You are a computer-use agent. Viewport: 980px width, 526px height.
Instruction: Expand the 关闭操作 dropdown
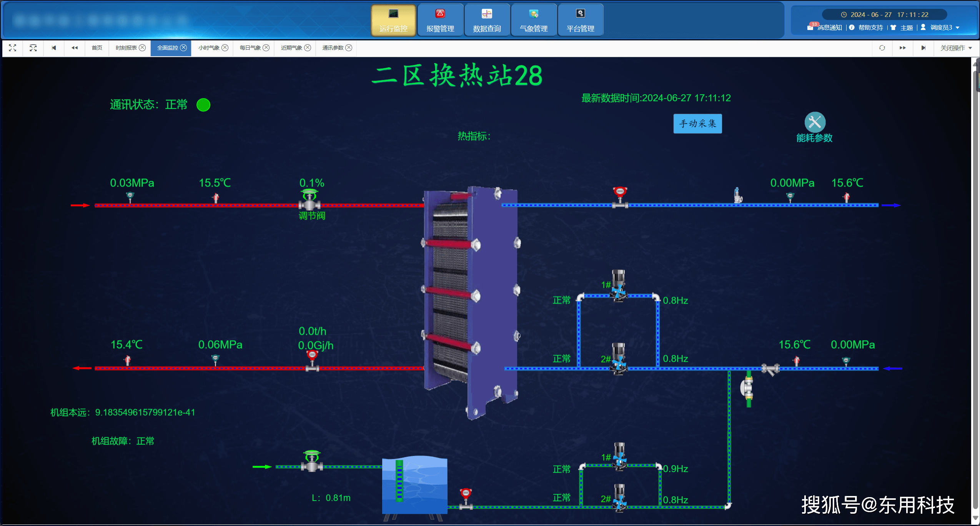[x=956, y=48]
